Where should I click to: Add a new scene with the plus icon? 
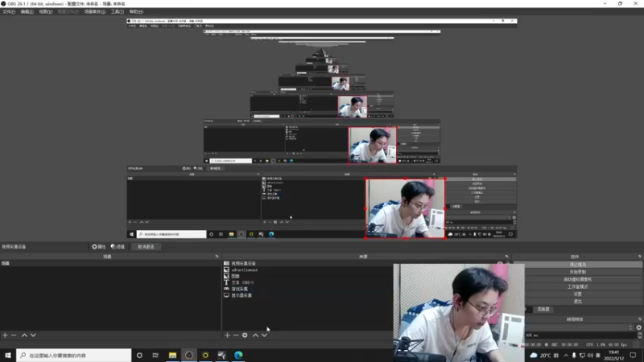[5, 335]
